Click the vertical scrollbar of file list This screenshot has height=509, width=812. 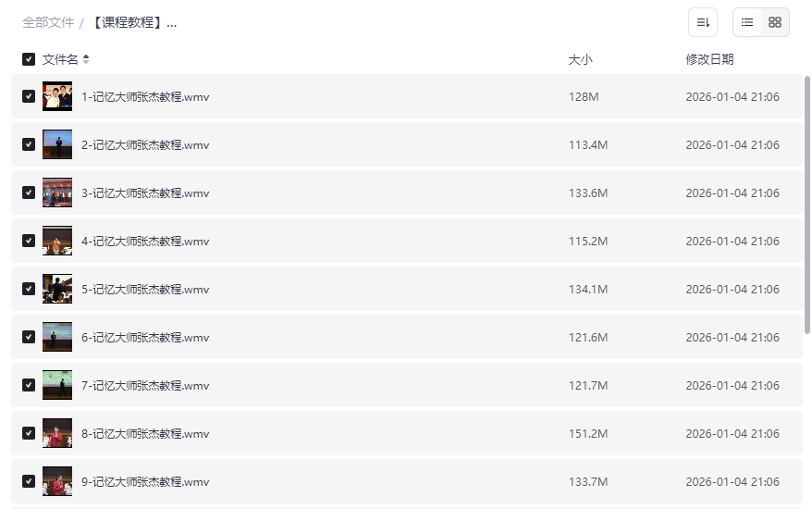point(807,204)
